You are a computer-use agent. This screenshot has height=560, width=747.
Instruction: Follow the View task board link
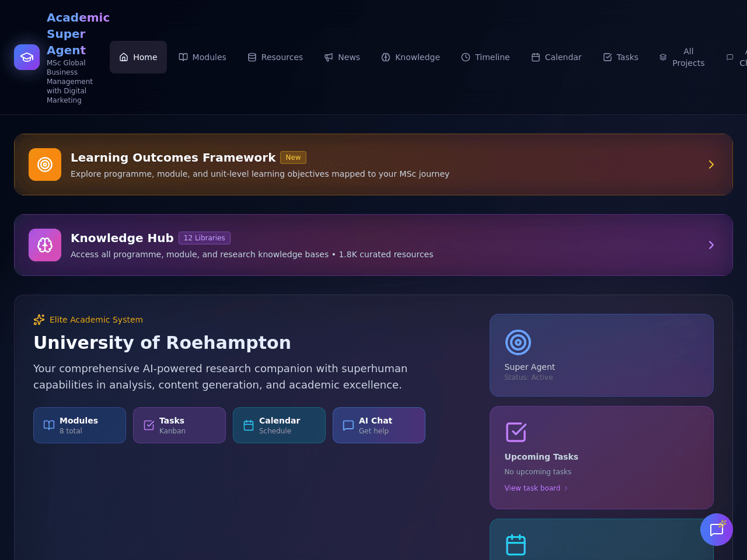[536, 488]
